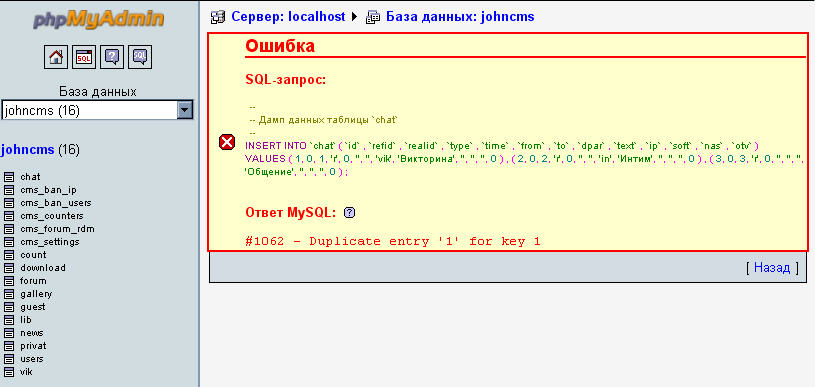Open the MySQL SQL documentation icon
The height and width of the screenshot is (387, 815).
tap(140, 57)
